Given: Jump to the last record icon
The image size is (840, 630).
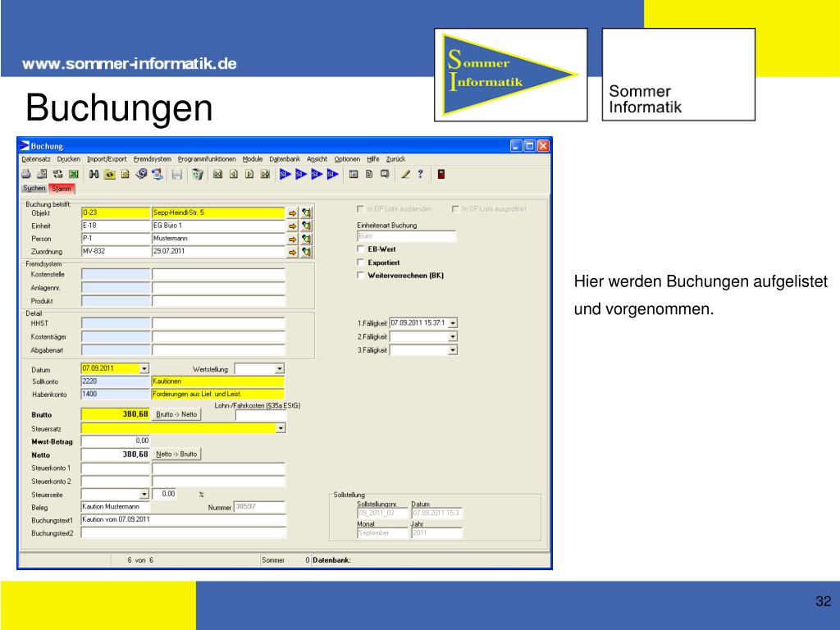Looking at the screenshot, I should click(x=265, y=174).
